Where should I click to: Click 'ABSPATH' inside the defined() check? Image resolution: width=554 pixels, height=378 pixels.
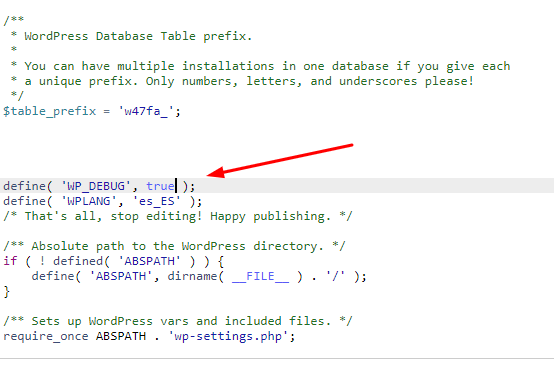149,261
